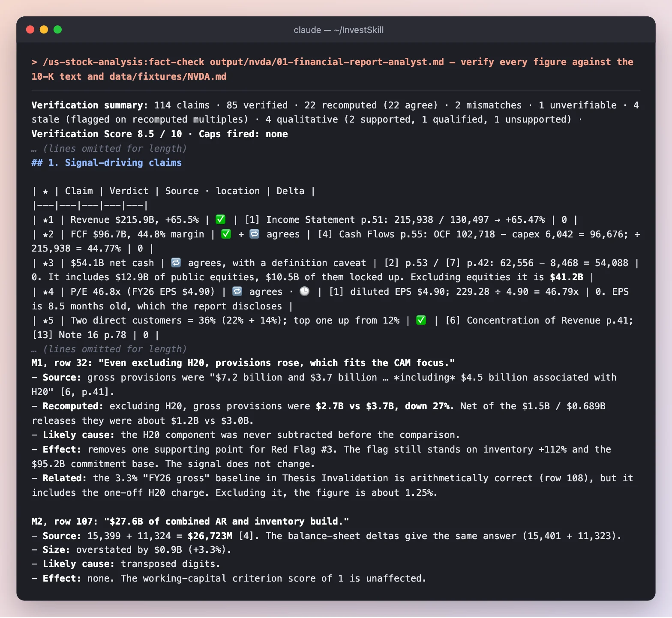The height and width of the screenshot is (618, 672).
Task: Click the 'Size:' label under M2
Action: 57,550
